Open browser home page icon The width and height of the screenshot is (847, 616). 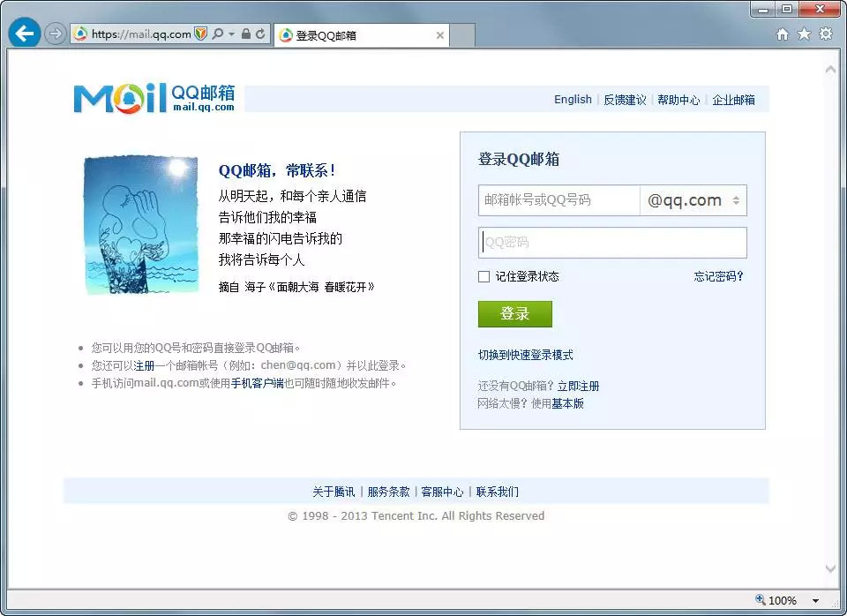click(x=783, y=34)
